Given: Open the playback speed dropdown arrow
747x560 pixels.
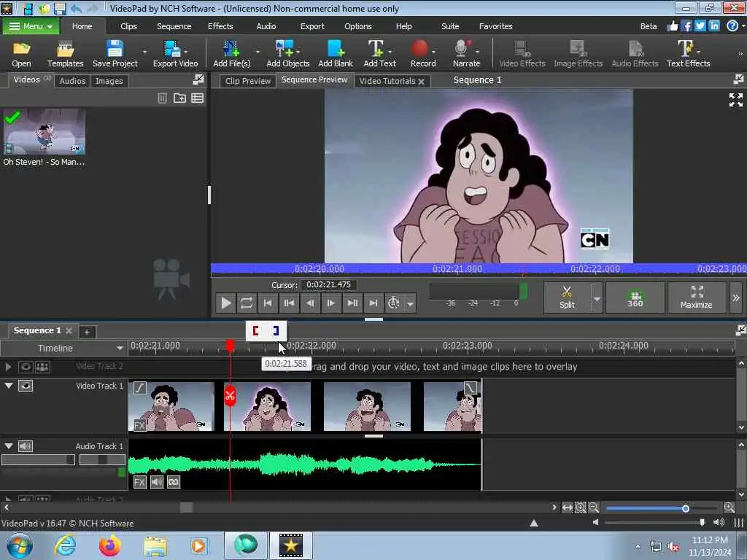Looking at the screenshot, I should click(x=410, y=303).
